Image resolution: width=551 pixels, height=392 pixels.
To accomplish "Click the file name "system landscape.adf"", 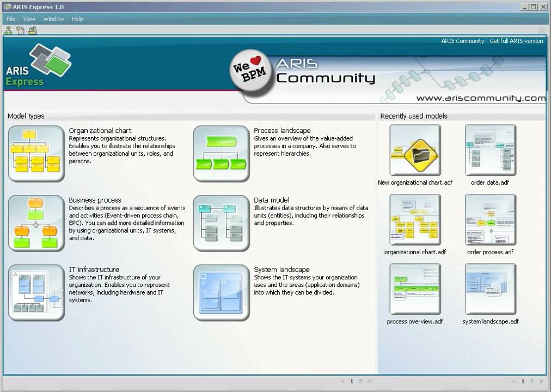I will pos(491,322).
